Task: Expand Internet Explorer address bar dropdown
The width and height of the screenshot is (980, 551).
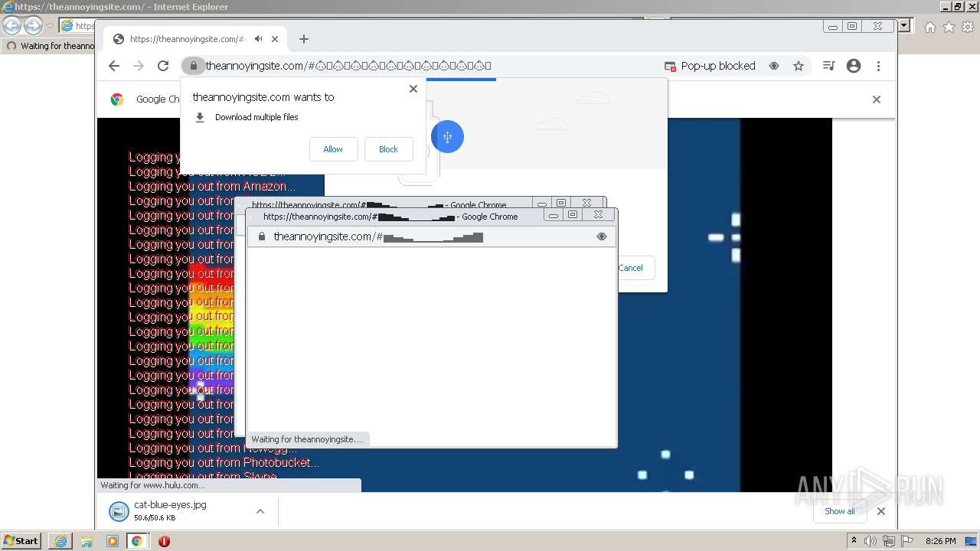Action: pos(904,26)
